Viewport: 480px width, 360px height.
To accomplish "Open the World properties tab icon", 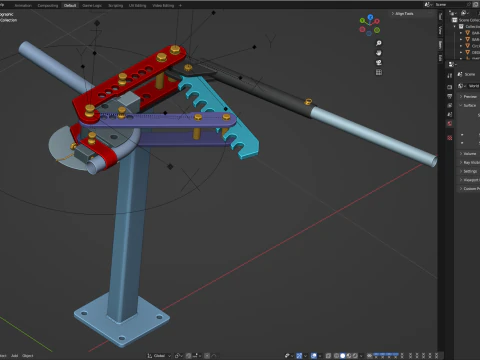I will [450, 123].
